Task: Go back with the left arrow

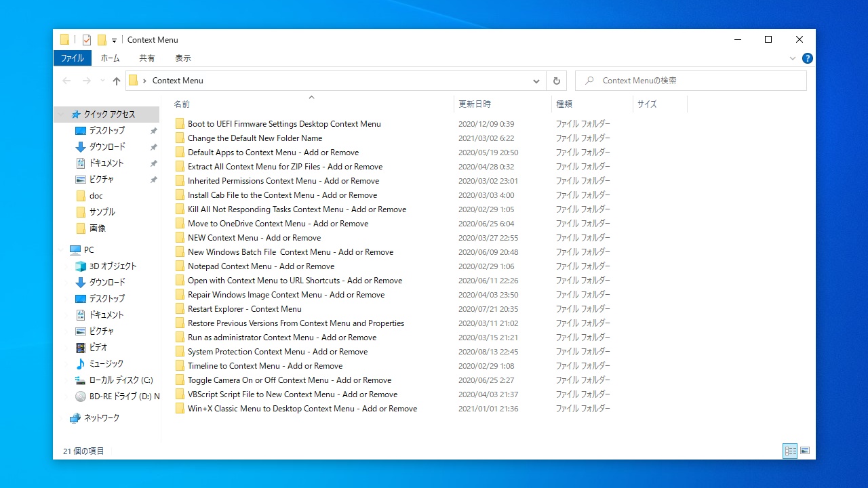Action: tap(66, 81)
